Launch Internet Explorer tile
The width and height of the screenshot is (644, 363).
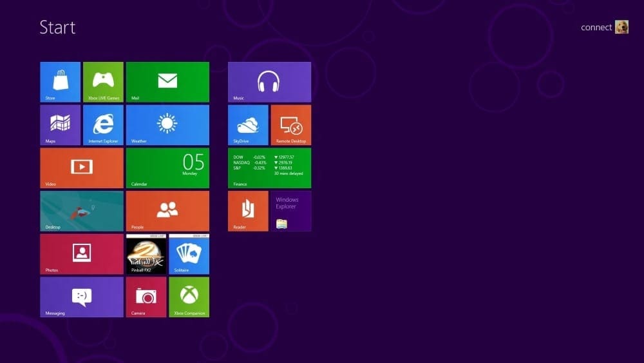pos(103,125)
